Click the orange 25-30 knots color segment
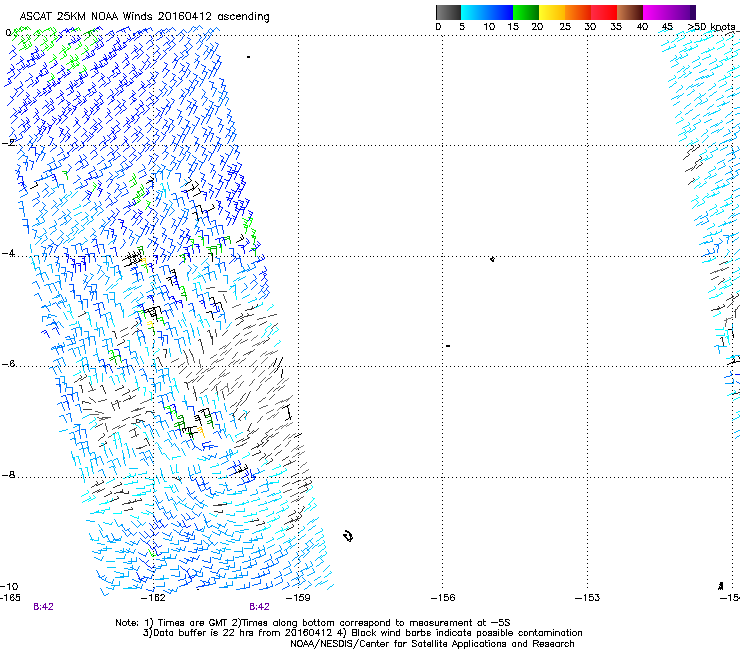 (577, 12)
